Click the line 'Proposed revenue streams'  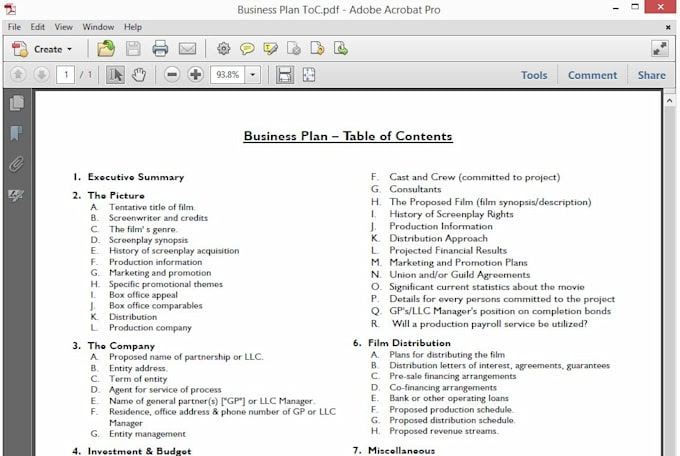click(x=444, y=431)
